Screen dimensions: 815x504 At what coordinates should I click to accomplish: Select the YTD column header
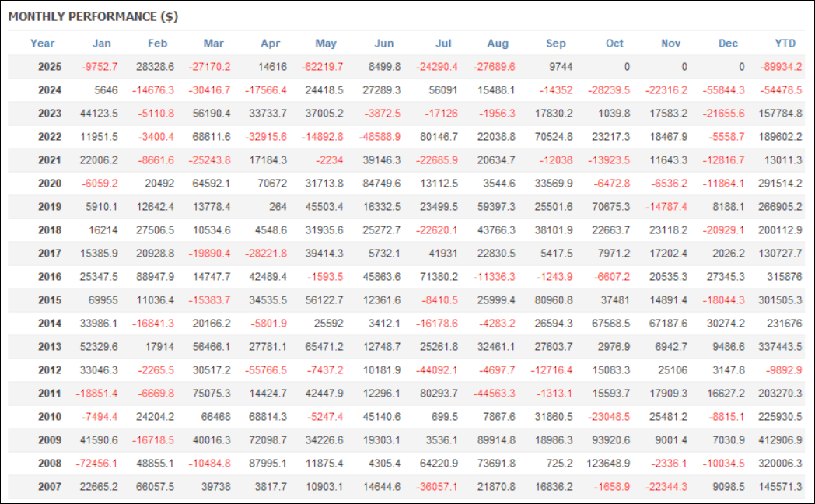click(785, 44)
